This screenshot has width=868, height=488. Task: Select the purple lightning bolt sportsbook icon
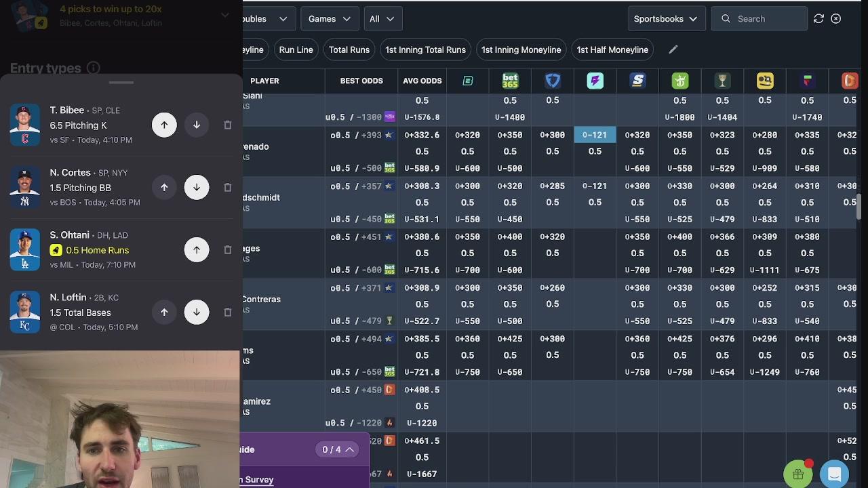click(x=595, y=81)
